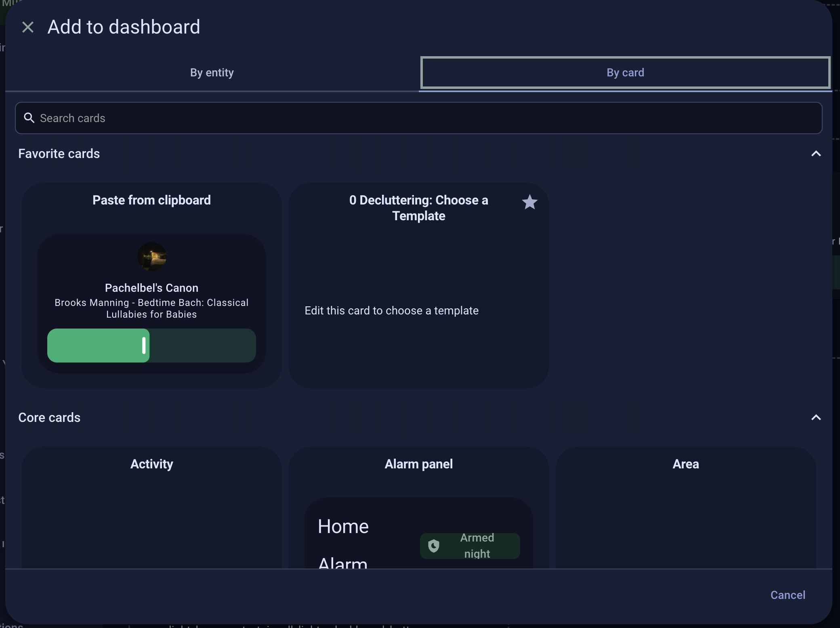
Task: Click the Pachelbel's Canon album art thumbnail
Action: coord(152,257)
